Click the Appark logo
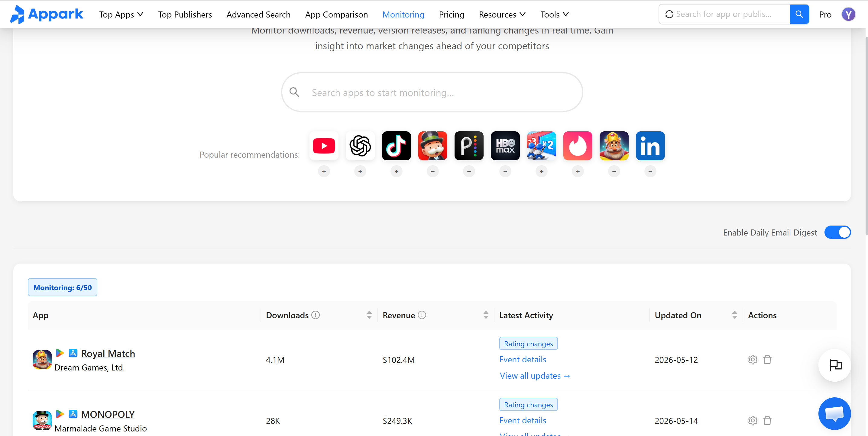 (47, 14)
